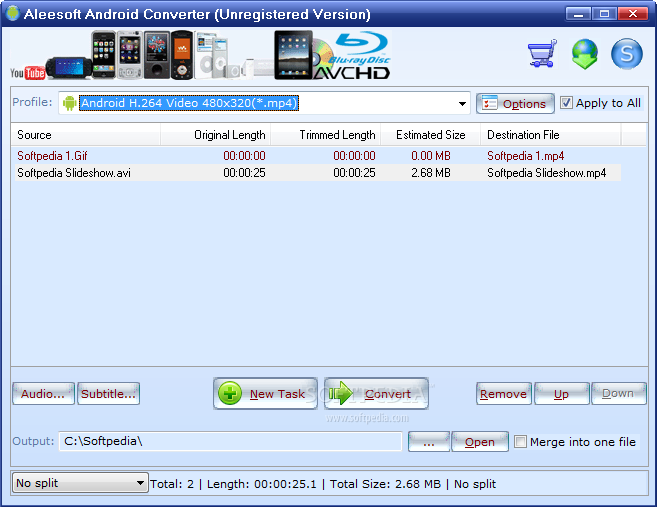
Task: Click the Convert button
Action: (376, 393)
